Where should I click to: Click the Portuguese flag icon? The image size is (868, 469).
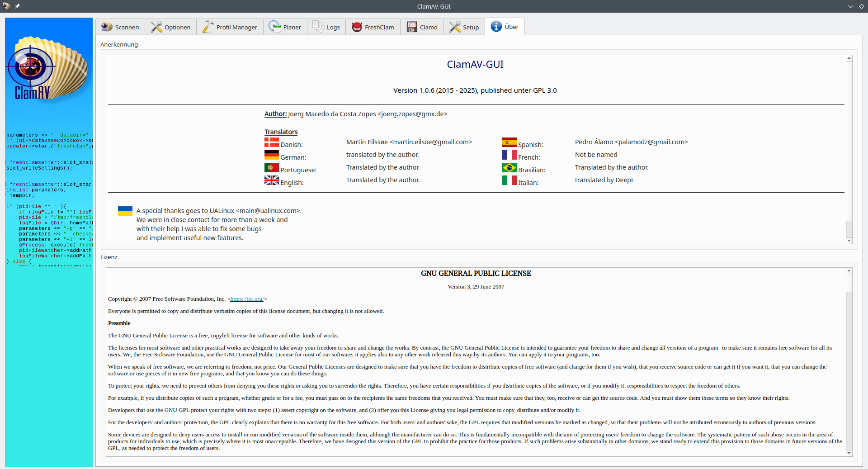click(272, 168)
